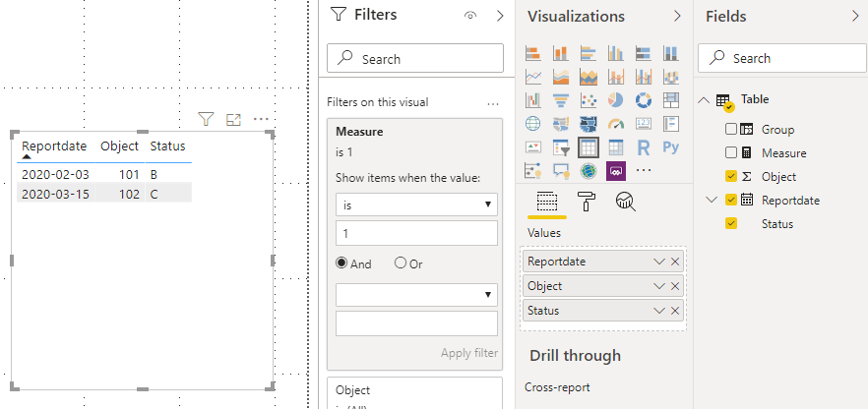Select the Line chart visual
The image size is (868, 409).
click(x=532, y=77)
